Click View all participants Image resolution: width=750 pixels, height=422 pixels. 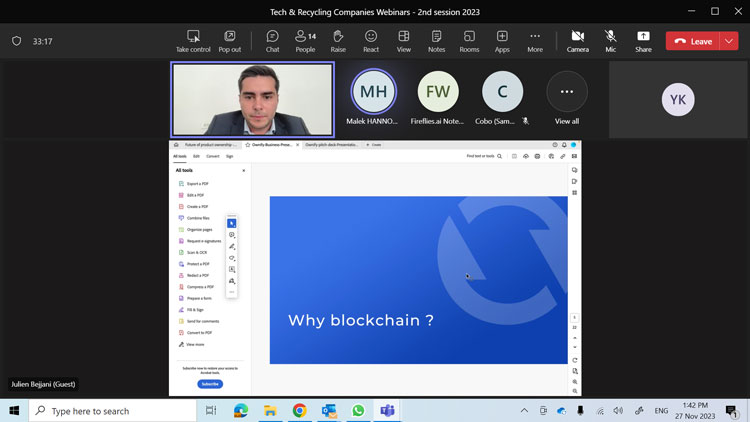567,98
